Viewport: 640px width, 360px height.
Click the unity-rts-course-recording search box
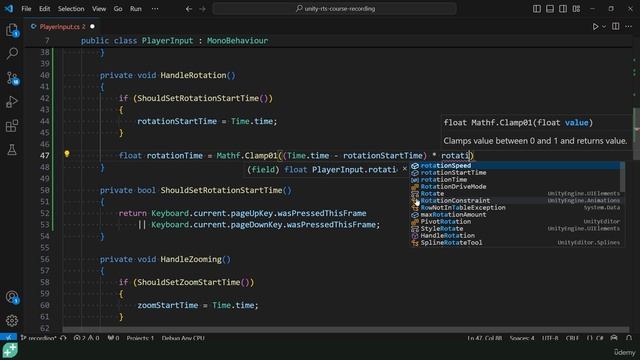(334, 9)
